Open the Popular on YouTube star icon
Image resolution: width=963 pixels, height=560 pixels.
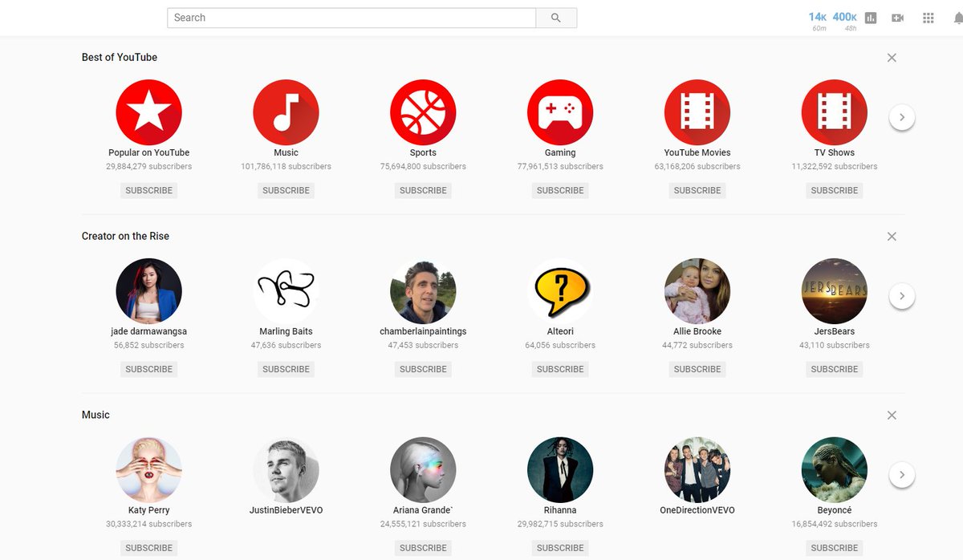148,112
